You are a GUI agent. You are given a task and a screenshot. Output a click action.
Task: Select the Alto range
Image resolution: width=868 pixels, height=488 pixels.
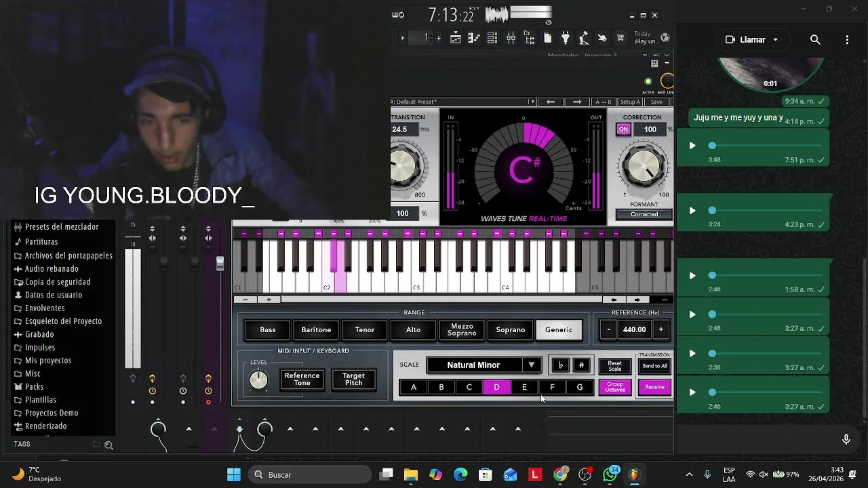point(414,330)
